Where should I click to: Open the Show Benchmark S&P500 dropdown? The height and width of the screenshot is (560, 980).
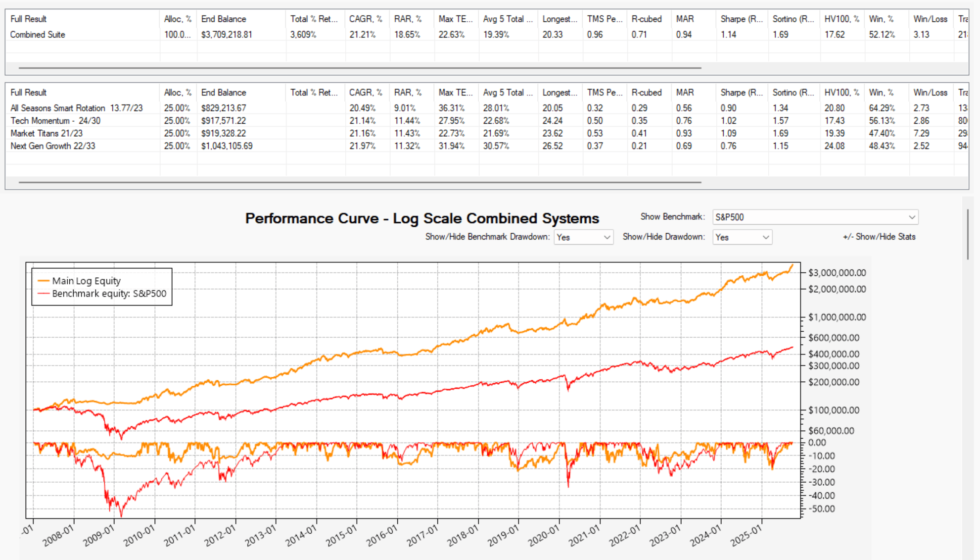click(x=815, y=217)
